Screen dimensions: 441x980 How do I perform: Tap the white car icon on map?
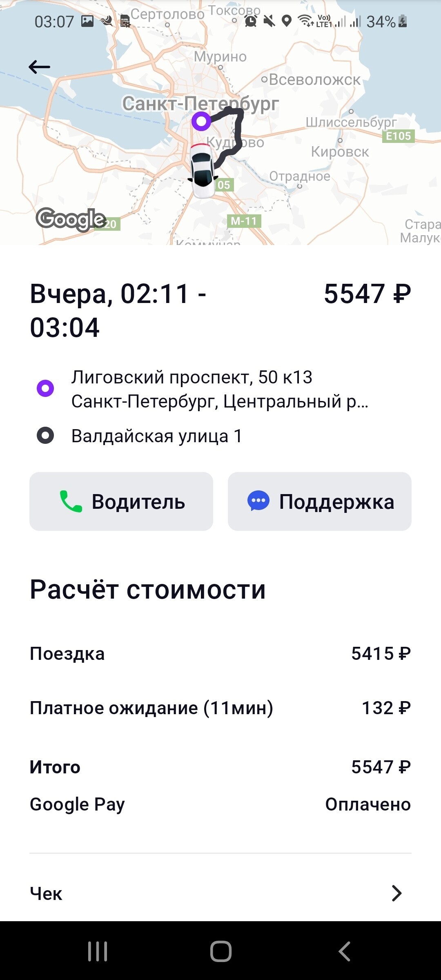(202, 171)
